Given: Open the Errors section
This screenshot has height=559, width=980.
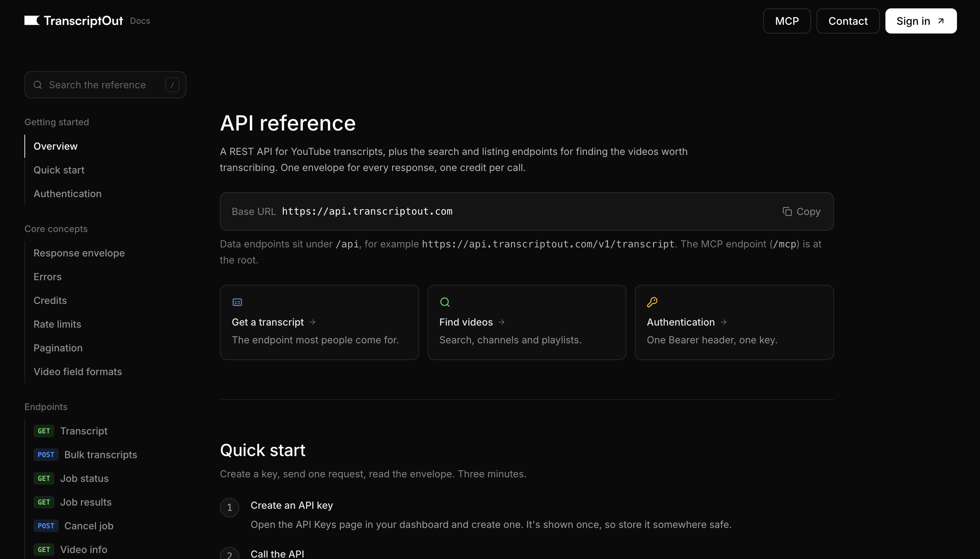Looking at the screenshot, I should click(x=47, y=276).
